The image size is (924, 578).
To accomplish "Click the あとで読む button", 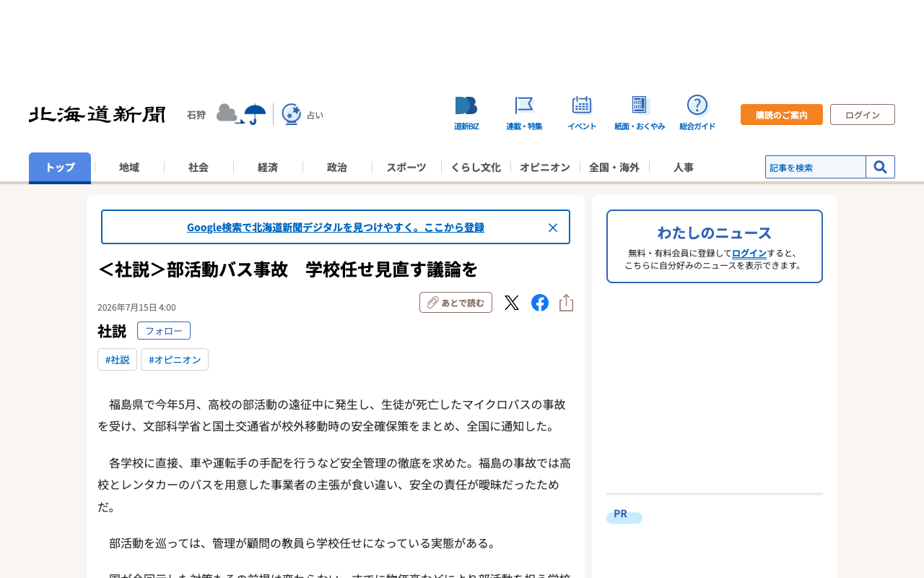I will pyautogui.click(x=456, y=303).
